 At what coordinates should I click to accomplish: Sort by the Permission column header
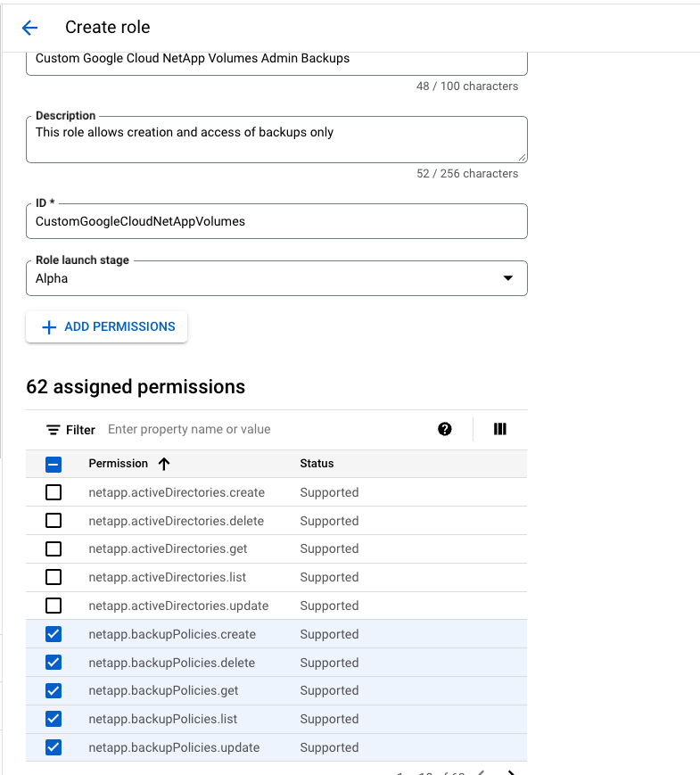[x=119, y=464]
